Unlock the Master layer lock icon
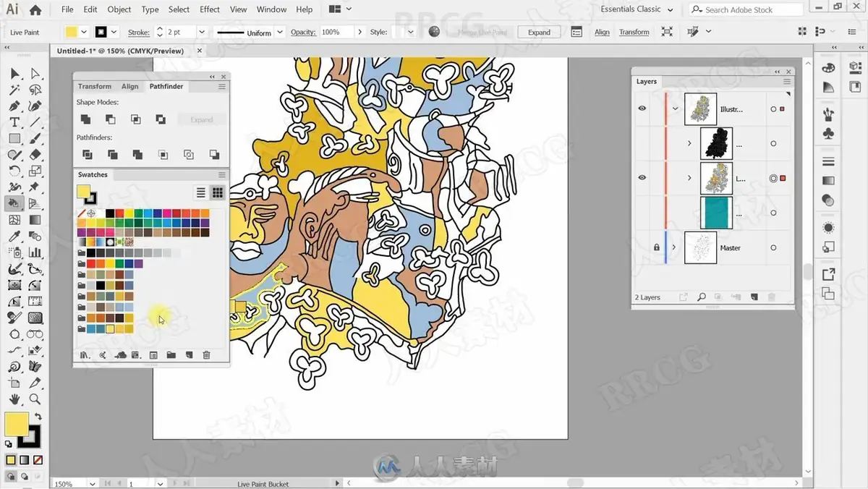 tap(657, 247)
